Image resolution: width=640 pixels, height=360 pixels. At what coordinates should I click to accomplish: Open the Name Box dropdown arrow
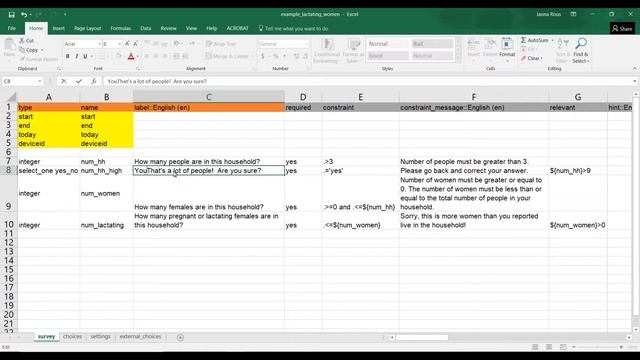click(x=40, y=81)
